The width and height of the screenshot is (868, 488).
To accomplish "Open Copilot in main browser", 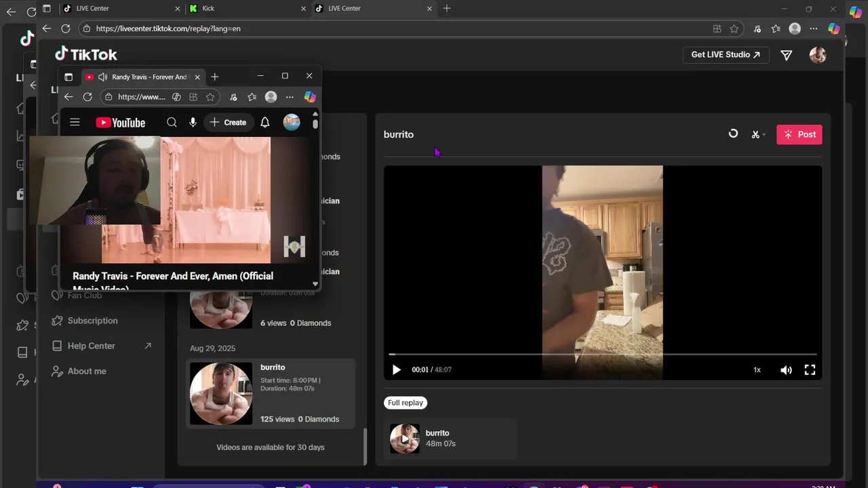I will [x=834, y=28].
